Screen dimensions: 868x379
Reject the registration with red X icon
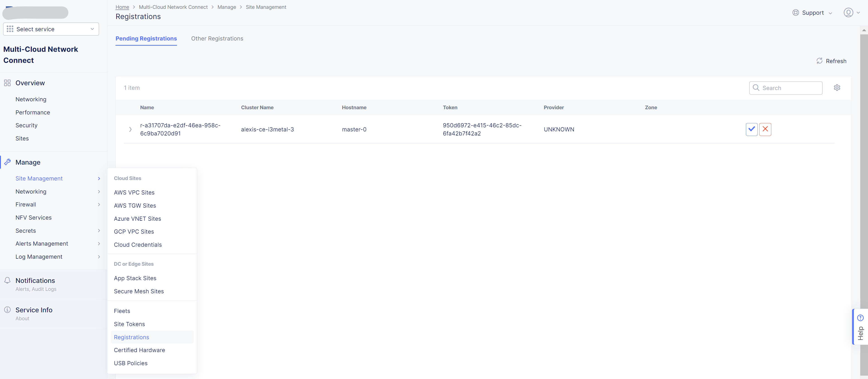pos(765,129)
